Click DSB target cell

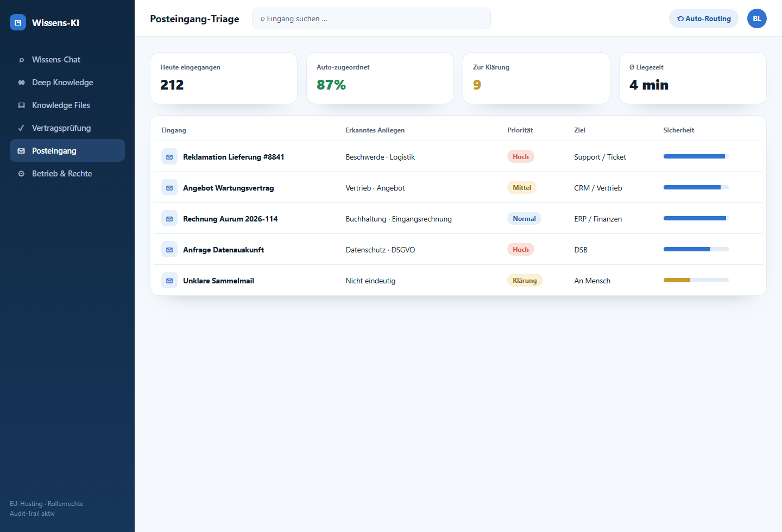pyautogui.click(x=581, y=250)
